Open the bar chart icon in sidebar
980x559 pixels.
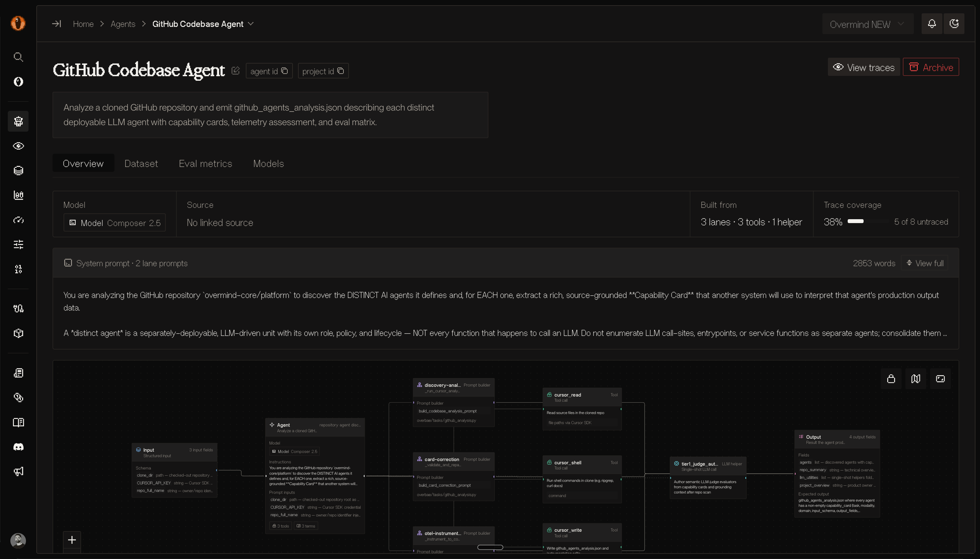pyautogui.click(x=18, y=195)
